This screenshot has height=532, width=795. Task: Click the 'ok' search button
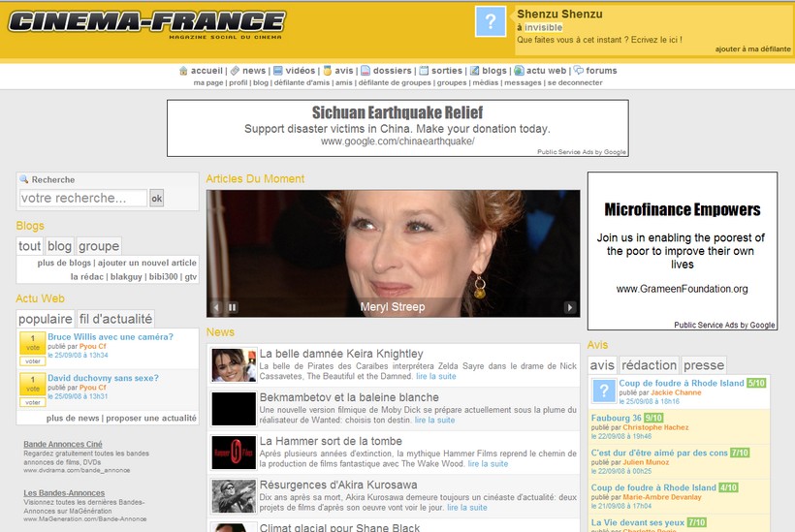(157, 198)
